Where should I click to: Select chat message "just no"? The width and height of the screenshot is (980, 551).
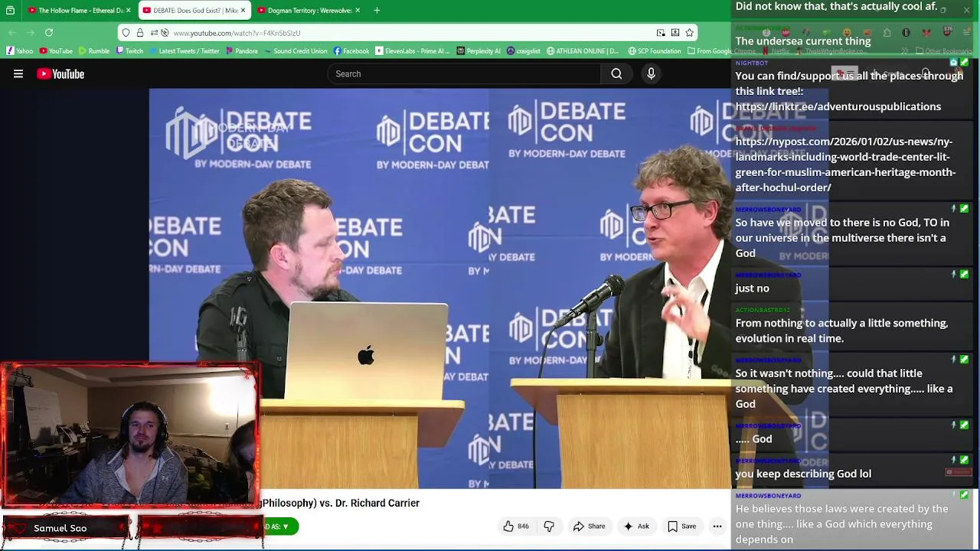[752, 289]
